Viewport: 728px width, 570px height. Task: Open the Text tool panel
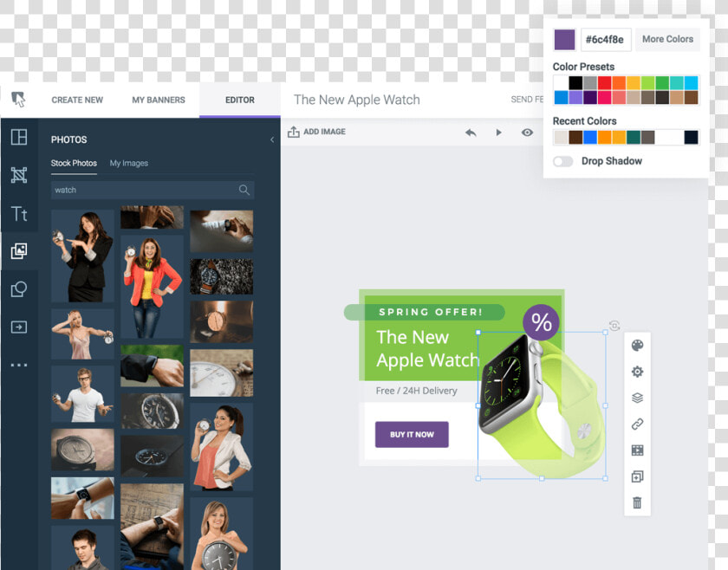tap(19, 213)
